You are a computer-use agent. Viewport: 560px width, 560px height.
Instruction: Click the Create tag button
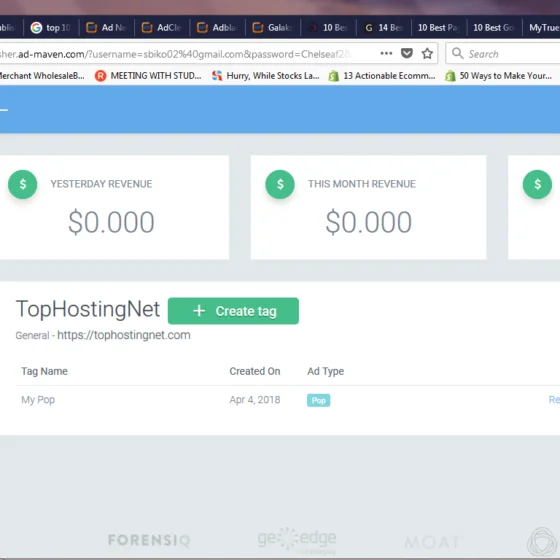click(x=233, y=311)
